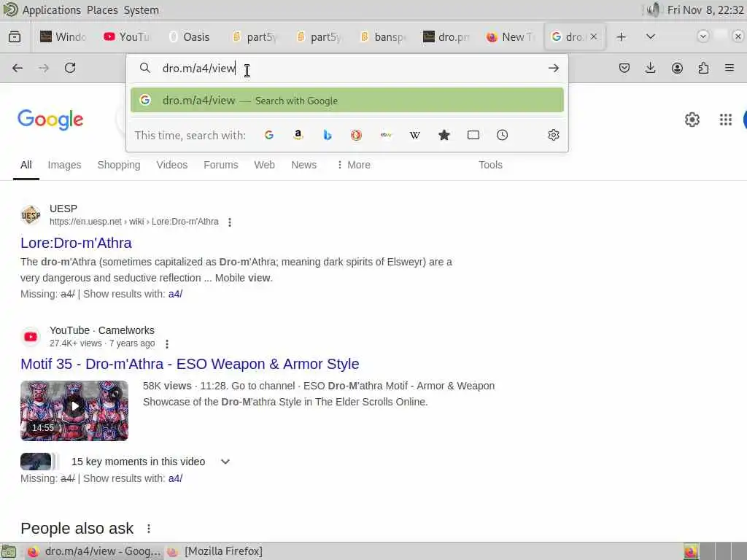Click the clock showing Fri Nov 8
Image resolution: width=747 pixels, height=560 pixels.
pos(705,10)
